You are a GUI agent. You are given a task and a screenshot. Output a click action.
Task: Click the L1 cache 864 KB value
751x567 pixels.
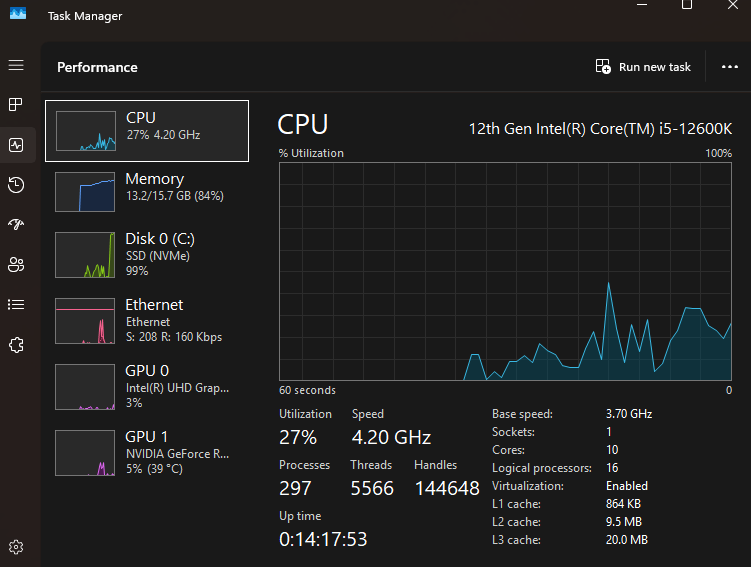pos(623,504)
